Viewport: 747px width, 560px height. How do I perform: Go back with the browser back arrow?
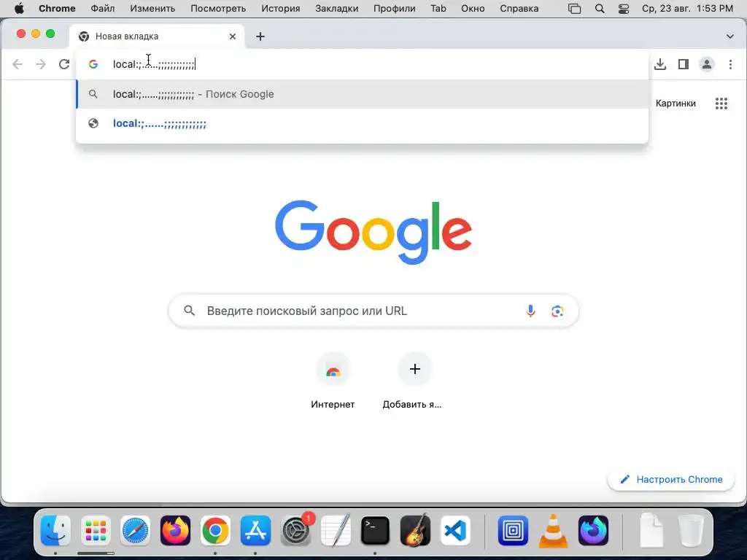18,64
